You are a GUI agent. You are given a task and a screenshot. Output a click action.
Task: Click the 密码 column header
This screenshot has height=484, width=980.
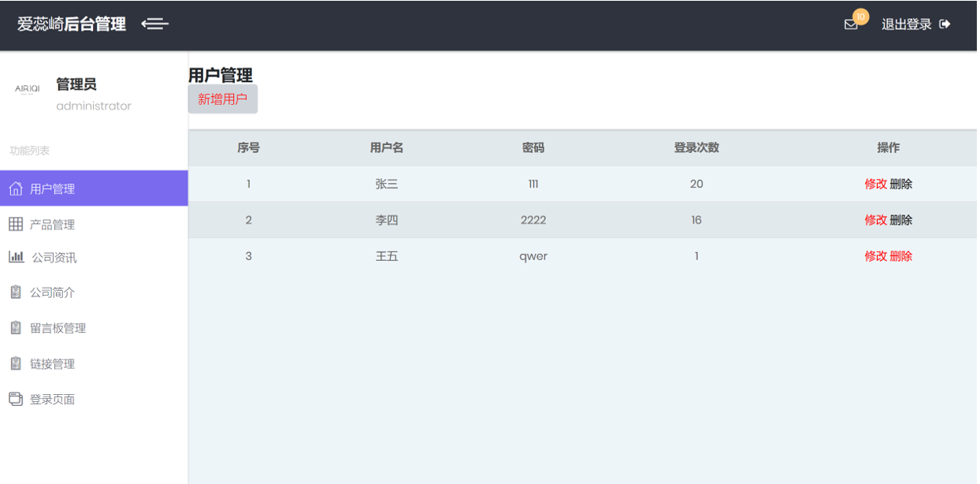click(x=533, y=147)
